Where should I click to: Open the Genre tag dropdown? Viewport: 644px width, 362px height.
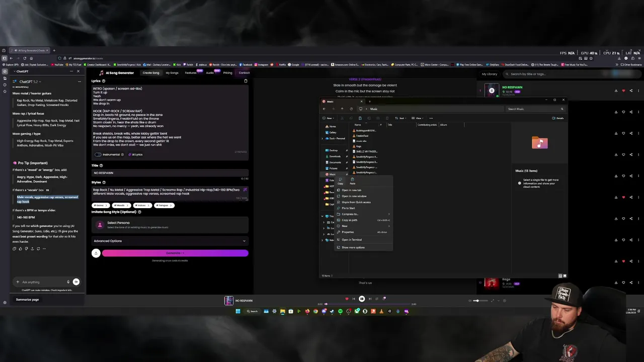tap(100, 205)
